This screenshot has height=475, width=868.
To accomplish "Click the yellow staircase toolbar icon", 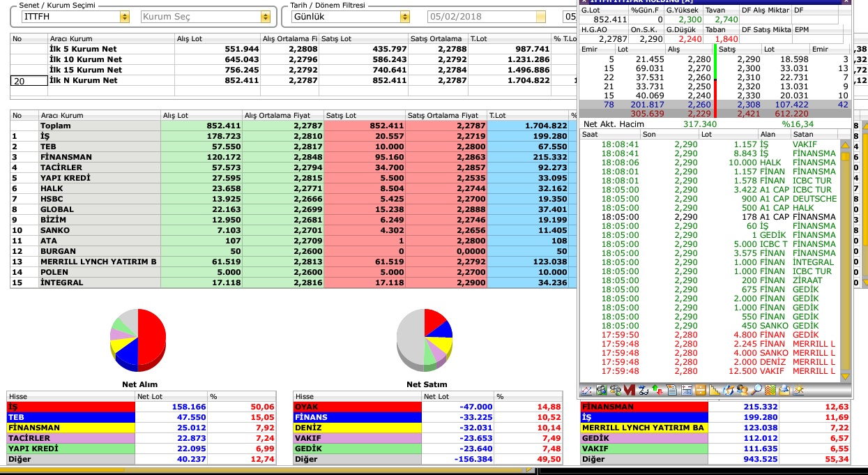I will [x=715, y=390].
